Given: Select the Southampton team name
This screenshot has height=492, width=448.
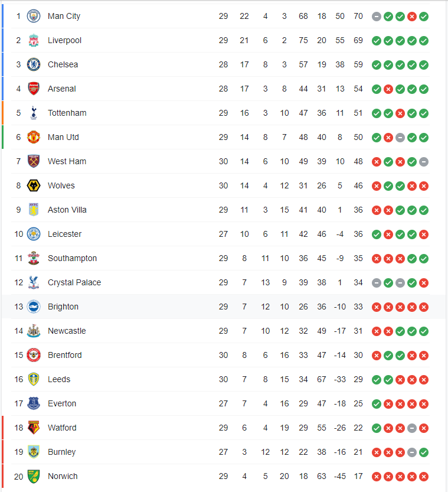Looking at the screenshot, I should (72, 258).
